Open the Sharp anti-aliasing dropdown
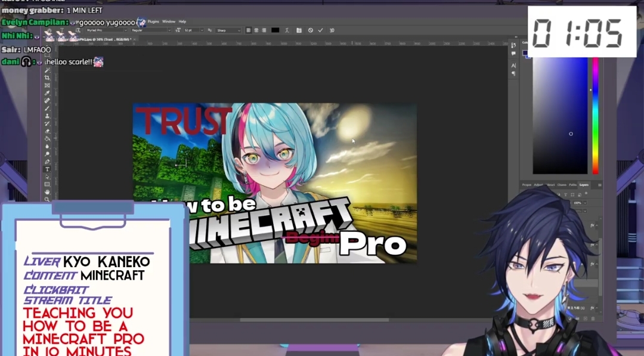The image size is (644, 356). coord(228,30)
